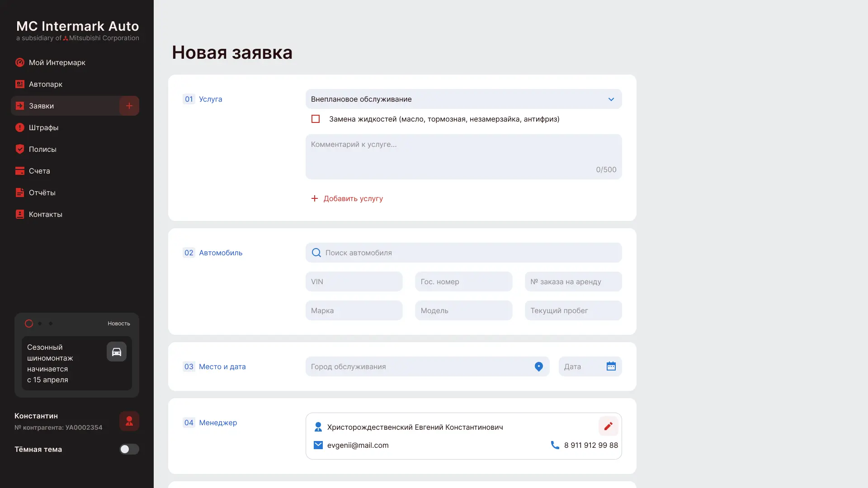Click the Автопарк sidebar icon
Screen dimensions: 868x488
coord(20,84)
